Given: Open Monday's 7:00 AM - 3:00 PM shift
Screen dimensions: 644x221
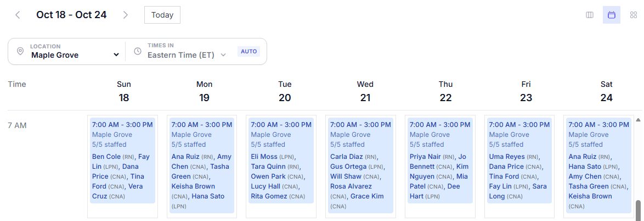Looking at the screenshot, I should (202, 165).
